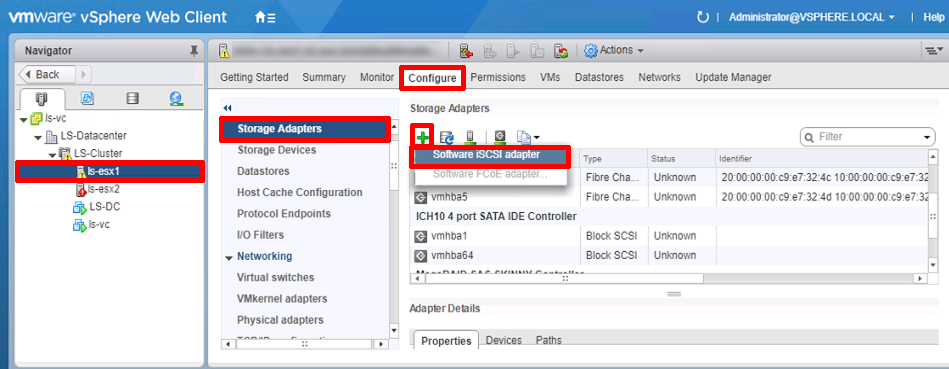Click the Help link
The width and height of the screenshot is (949, 369).
(933, 18)
